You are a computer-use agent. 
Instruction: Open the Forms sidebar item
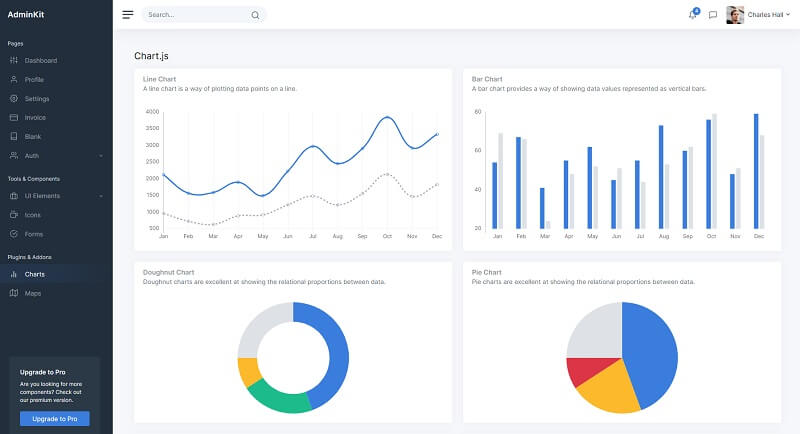[34, 234]
